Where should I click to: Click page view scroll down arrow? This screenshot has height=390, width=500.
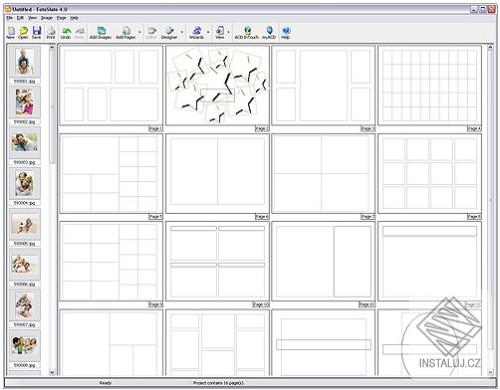(x=490, y=372)
